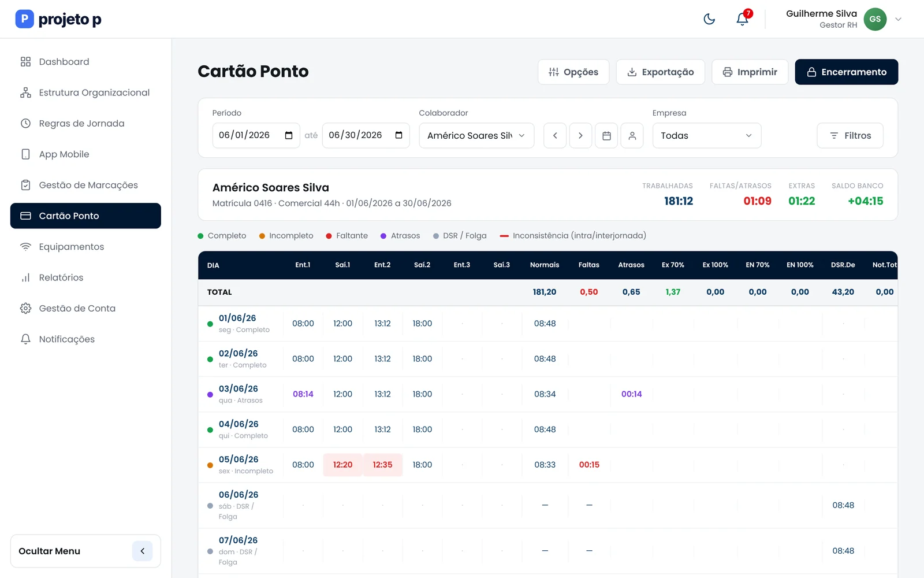Open Relatórios section

coord(85,277)
